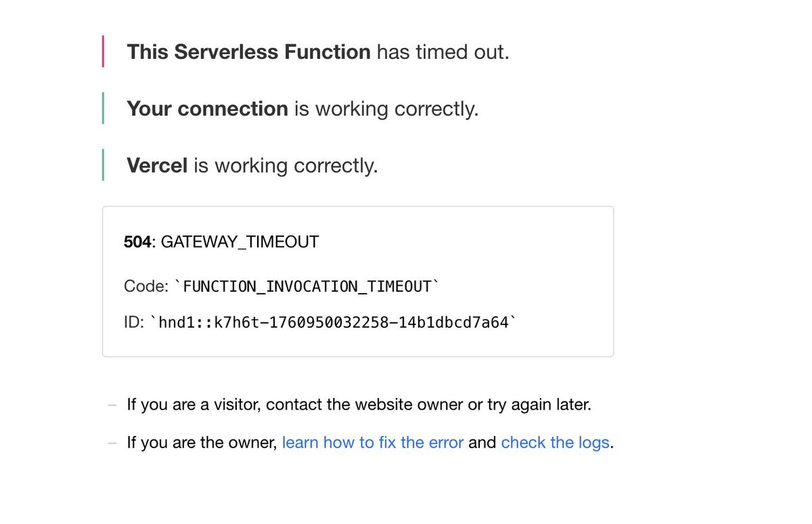This screenshot has width=812, height=524.
Task: Click the "has timed out." text
Action: (x=443, y=52)
